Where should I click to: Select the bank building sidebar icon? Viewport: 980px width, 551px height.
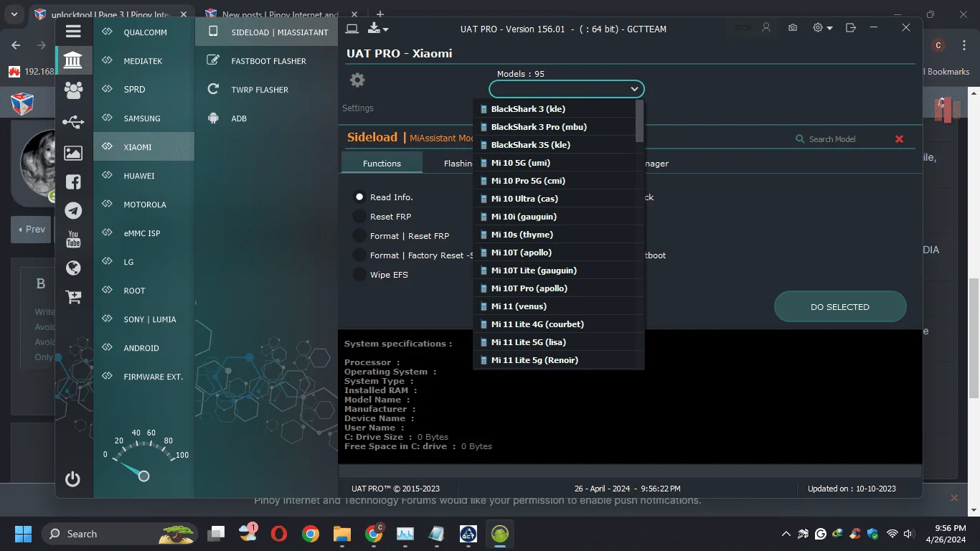point(73,60)
